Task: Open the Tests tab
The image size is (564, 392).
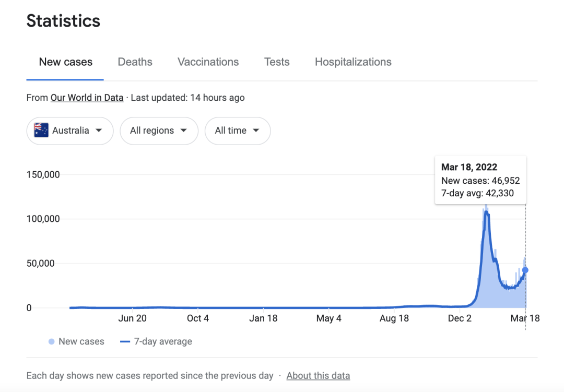Action: pos(277,62)
